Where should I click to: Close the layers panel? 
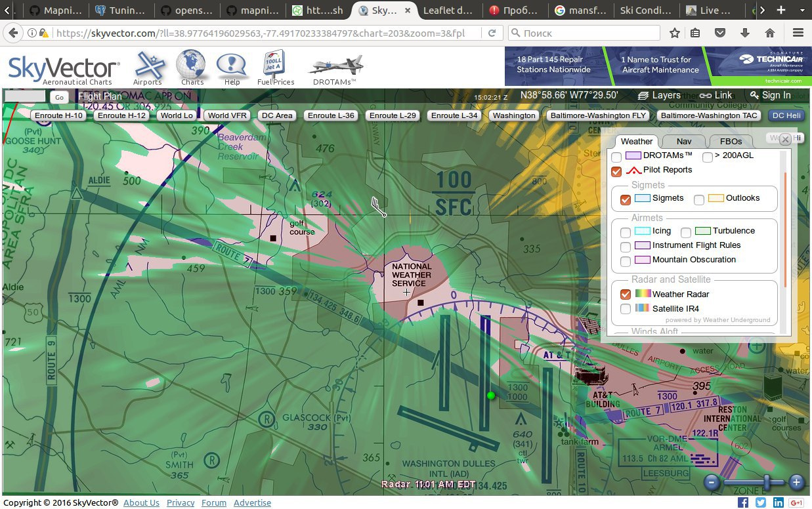(x=785, y=139)
